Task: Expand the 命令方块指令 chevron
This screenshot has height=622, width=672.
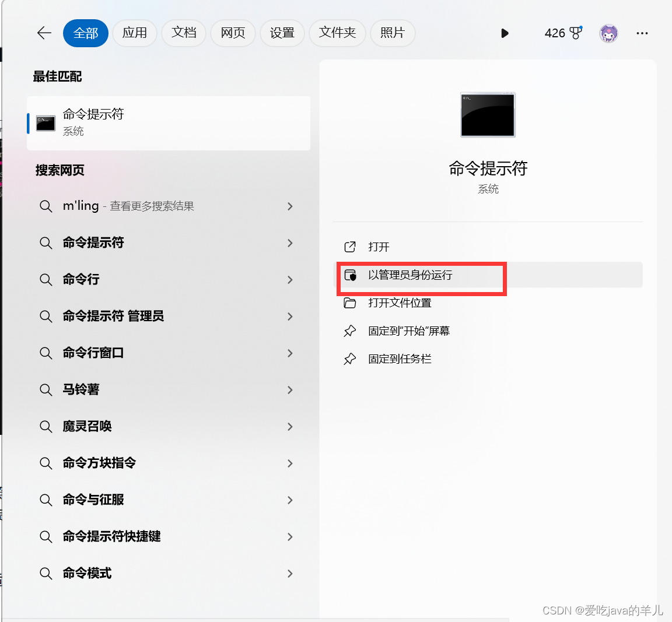Action: click(x=290, y=463)
